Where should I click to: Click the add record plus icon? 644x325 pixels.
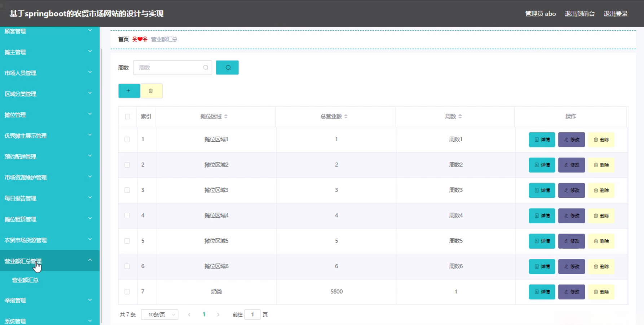(x=129, y=91)
